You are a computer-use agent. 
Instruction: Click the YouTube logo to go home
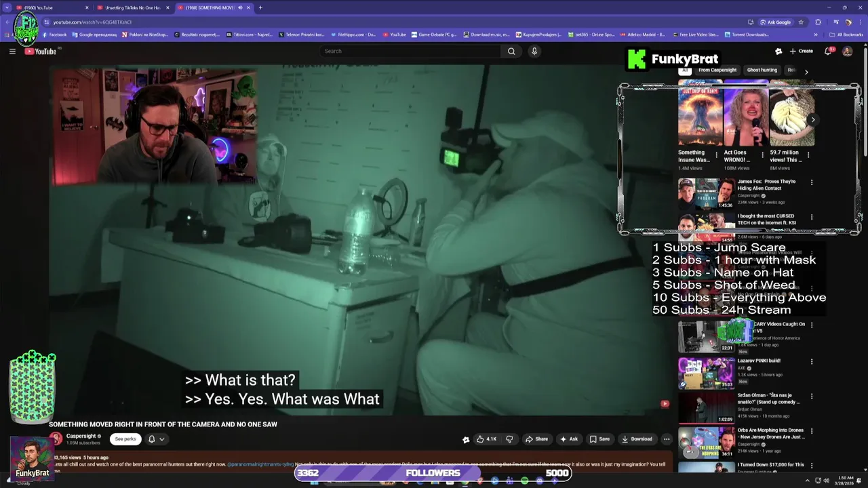click(41, 52)
